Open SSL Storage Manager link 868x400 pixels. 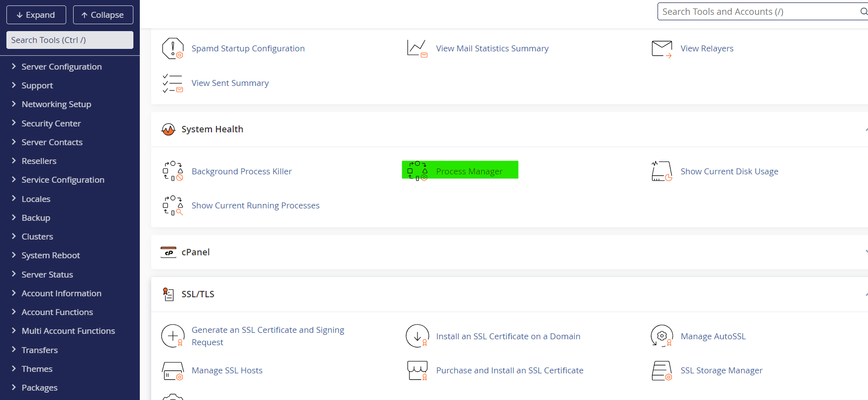(721, 370)
